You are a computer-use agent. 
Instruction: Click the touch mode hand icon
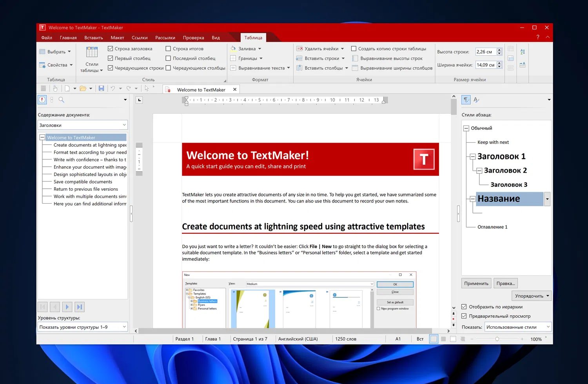55,89
